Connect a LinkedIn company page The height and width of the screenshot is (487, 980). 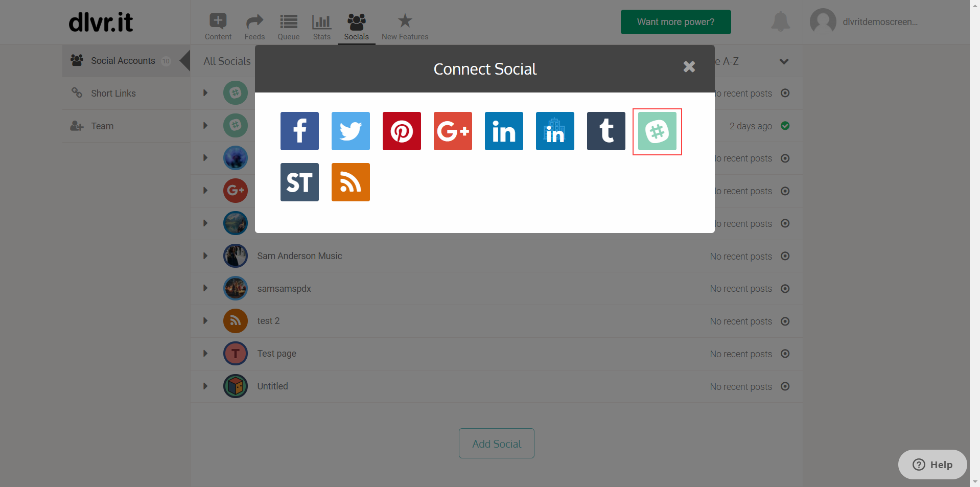tap(555, 131)
